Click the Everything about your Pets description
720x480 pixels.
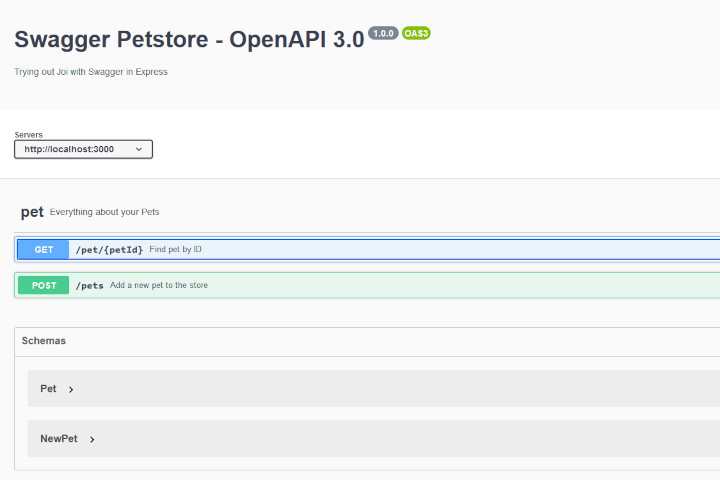click(x=105, y=212)
